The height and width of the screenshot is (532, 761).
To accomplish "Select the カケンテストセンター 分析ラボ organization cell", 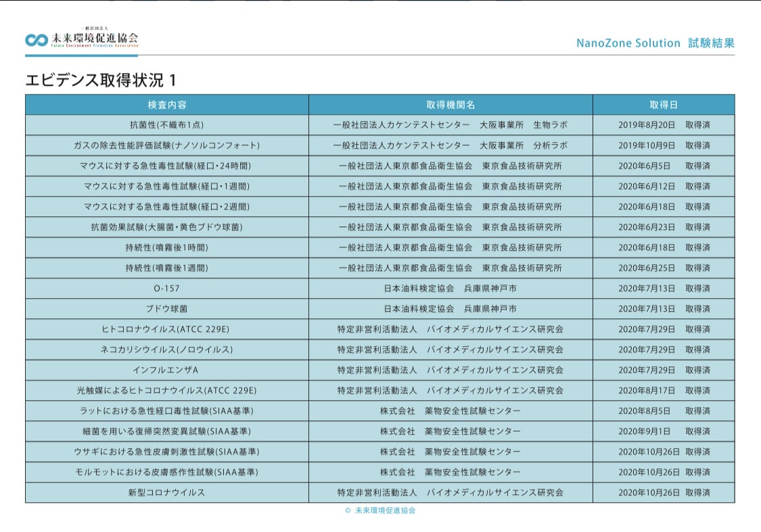I will tap(451, 145).
